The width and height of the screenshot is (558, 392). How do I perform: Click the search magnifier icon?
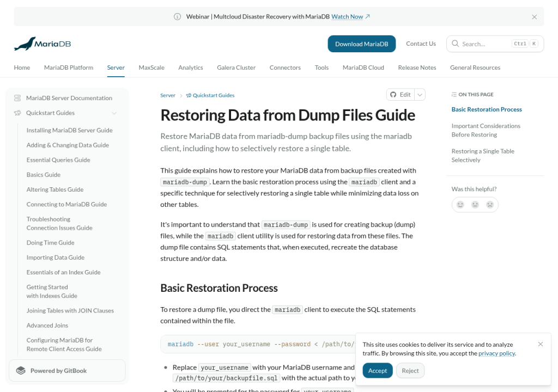[455, 44]
